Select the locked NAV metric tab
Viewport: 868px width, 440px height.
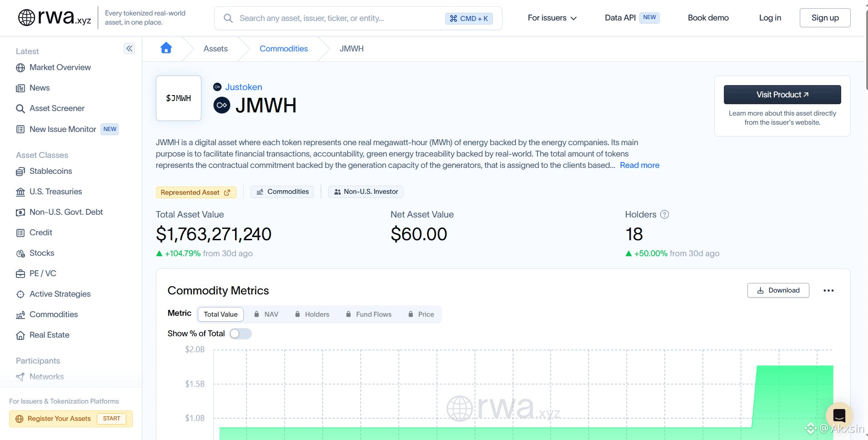tap(266, 314)
